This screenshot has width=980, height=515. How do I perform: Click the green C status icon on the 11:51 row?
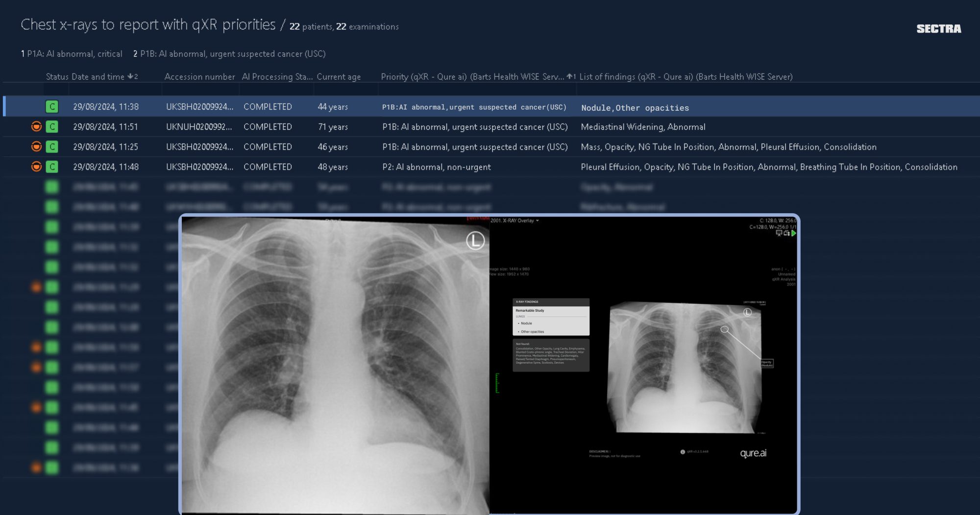click(52, 126)
